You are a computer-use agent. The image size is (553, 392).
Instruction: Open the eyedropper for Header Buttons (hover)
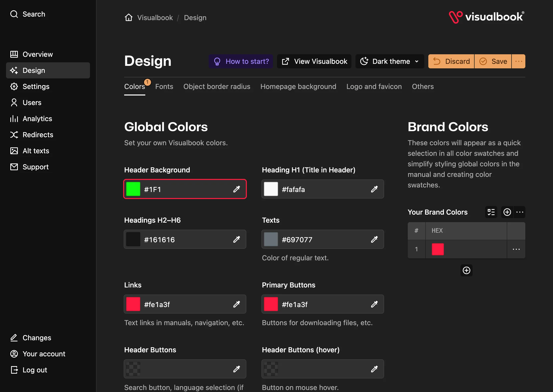tap(374, 369)
